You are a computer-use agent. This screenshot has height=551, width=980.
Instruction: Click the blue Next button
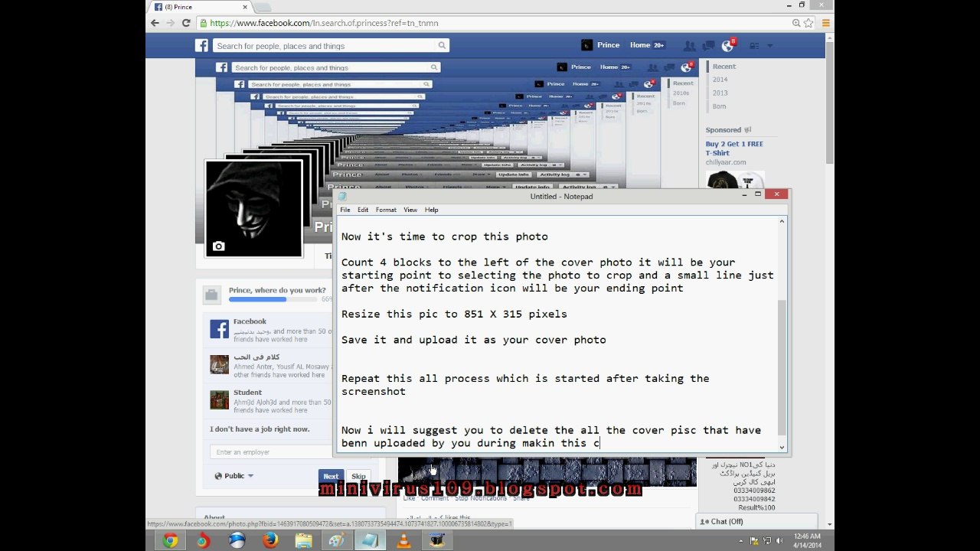tap(331, 476)
